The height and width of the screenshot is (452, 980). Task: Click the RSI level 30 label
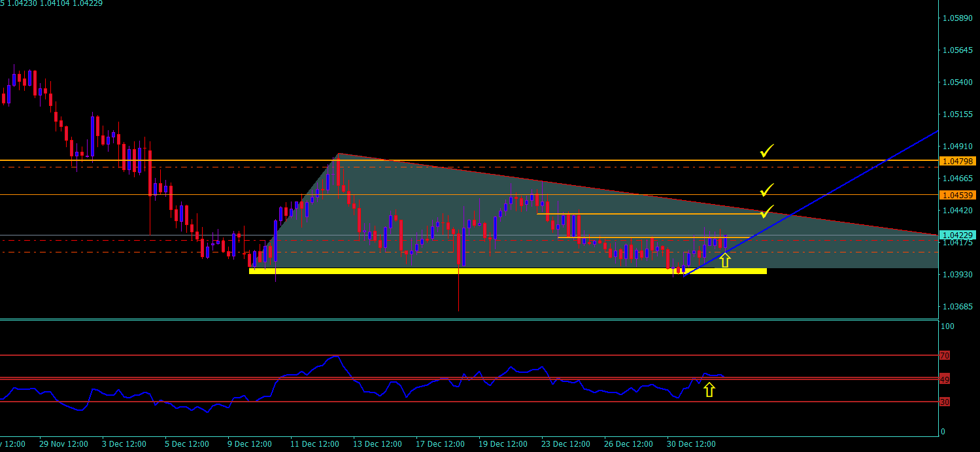[x=944, y=402]
